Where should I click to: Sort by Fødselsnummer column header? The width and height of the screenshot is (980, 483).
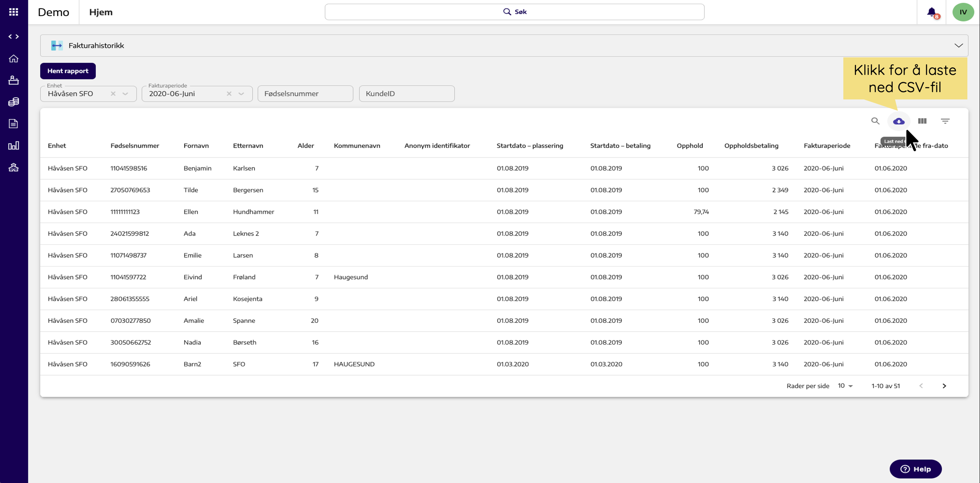135,145
